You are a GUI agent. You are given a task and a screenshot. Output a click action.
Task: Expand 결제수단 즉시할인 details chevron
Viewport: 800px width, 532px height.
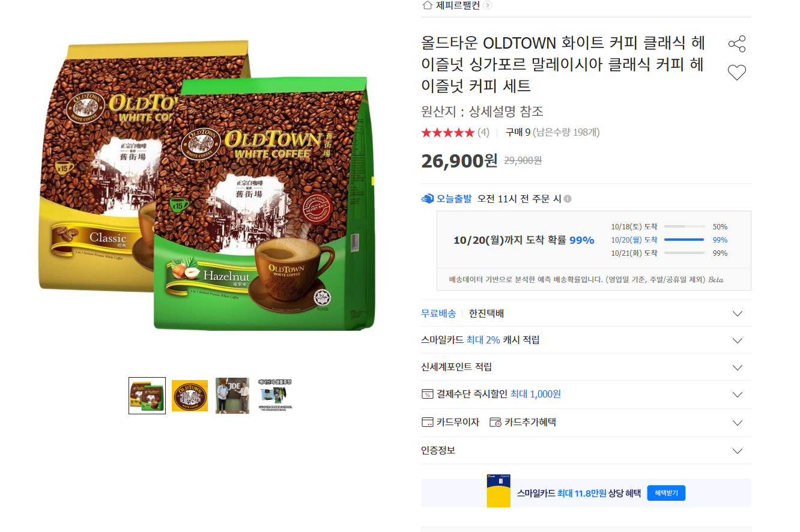(x=738, y=394)
